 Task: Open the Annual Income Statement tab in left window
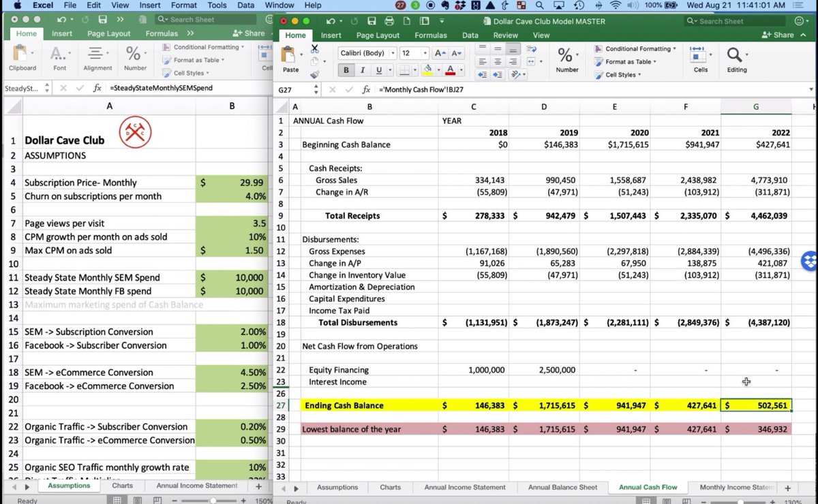coord(197,486)
